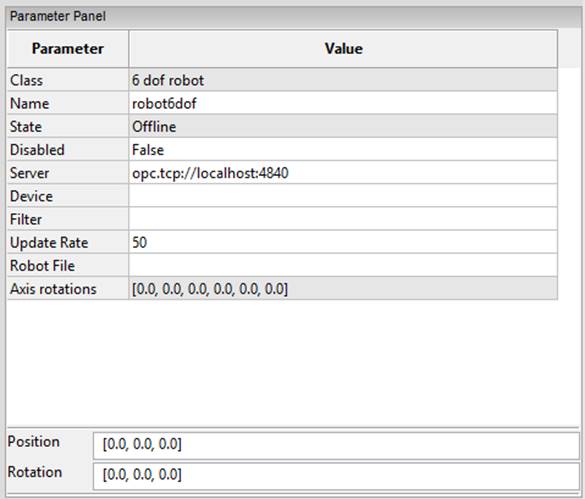
Task: Select the 'Server' parameter label
Action: (x=68, y=173)
